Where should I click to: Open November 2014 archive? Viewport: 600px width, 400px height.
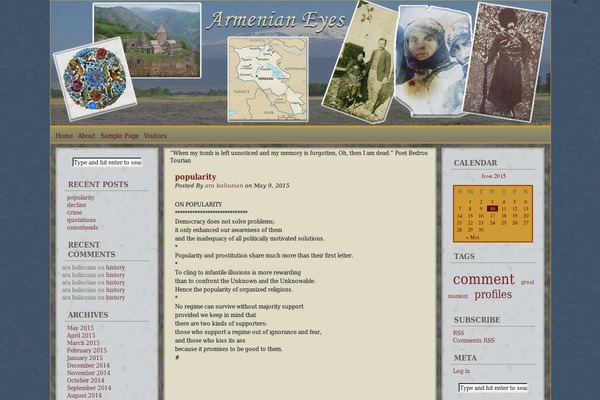point(88,373)
